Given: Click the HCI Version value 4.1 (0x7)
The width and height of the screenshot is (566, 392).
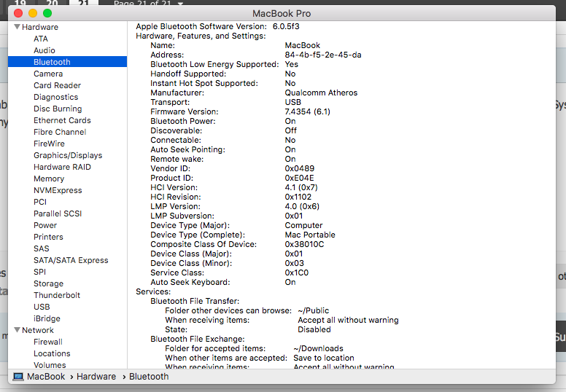Looking at the screenshot, I should click(301, 187).
